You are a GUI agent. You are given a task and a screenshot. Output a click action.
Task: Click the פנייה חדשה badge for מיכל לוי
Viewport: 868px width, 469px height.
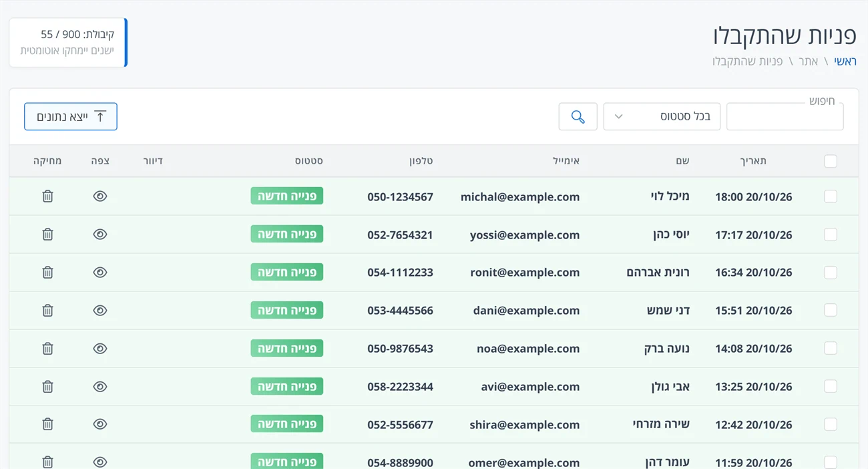click(287, 196)
